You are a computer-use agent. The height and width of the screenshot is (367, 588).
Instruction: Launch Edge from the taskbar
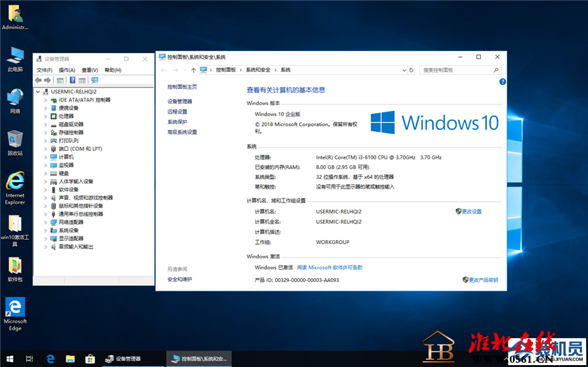tap(50, 359)
